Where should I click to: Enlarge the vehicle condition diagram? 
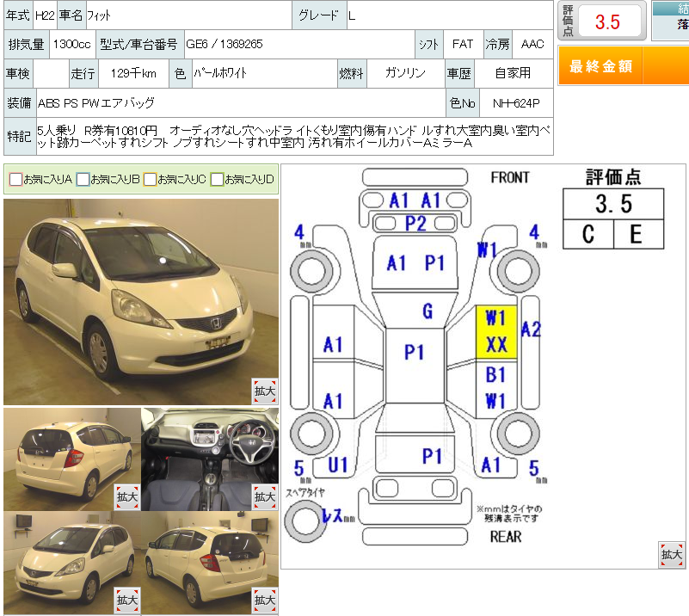tap(672, 555)
